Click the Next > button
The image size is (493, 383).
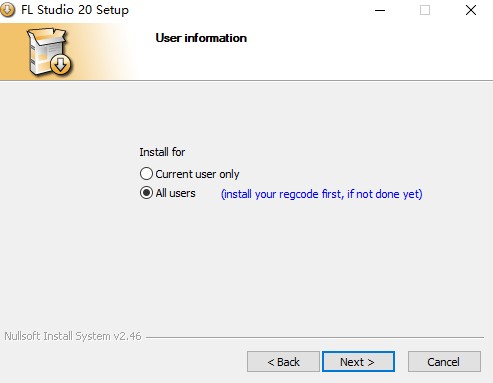tap(358, 361)
